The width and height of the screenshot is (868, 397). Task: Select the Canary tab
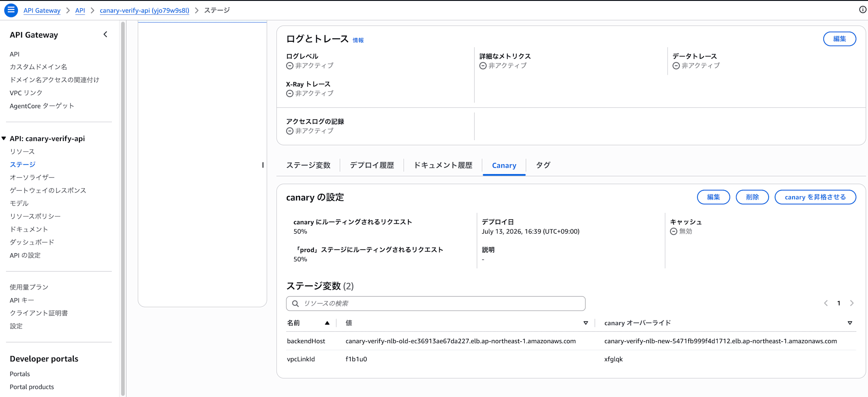[504, 165]
